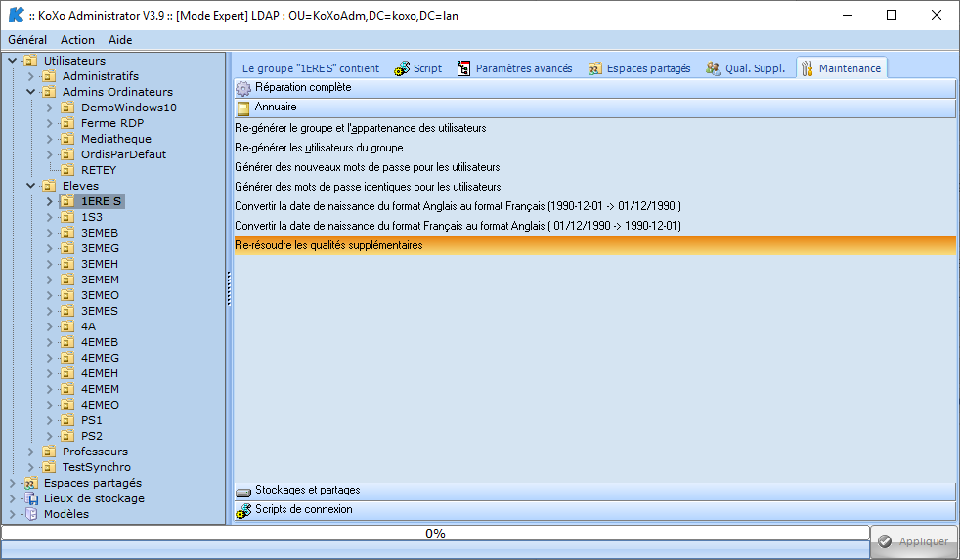960x560 pixels.
Task: Click the checkmark icon on Appliquer button
Action: 885,541
